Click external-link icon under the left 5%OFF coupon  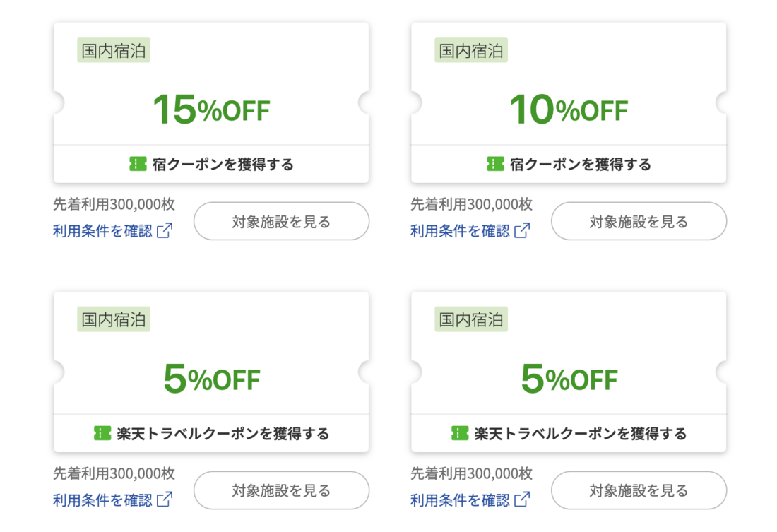pos(165,500)
